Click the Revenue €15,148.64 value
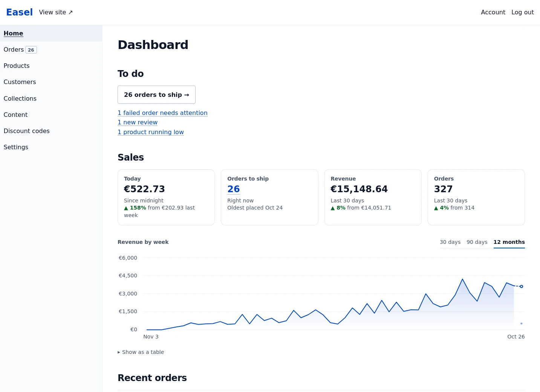Screen dimensions: 540x392 359,189
